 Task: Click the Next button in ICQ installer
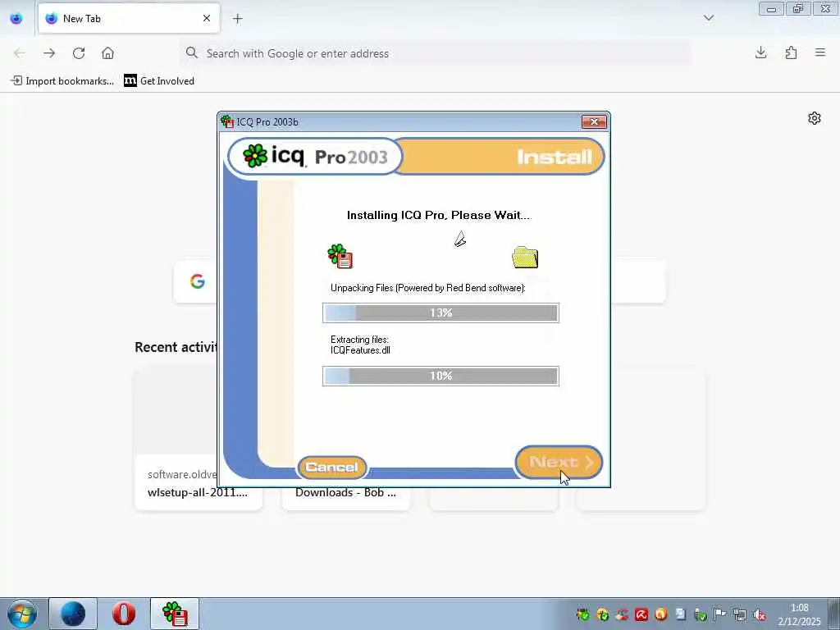coord(559,462)
